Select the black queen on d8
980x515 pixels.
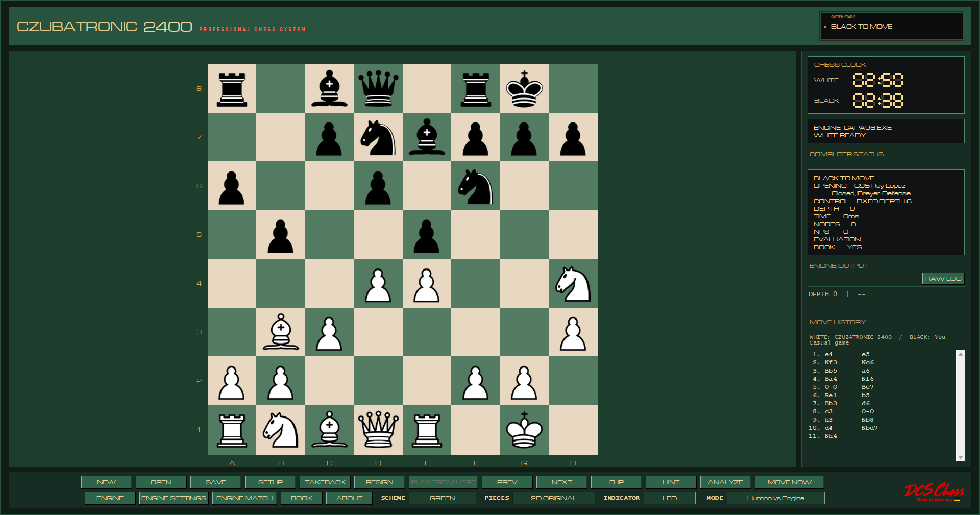[x=378, y=88]
